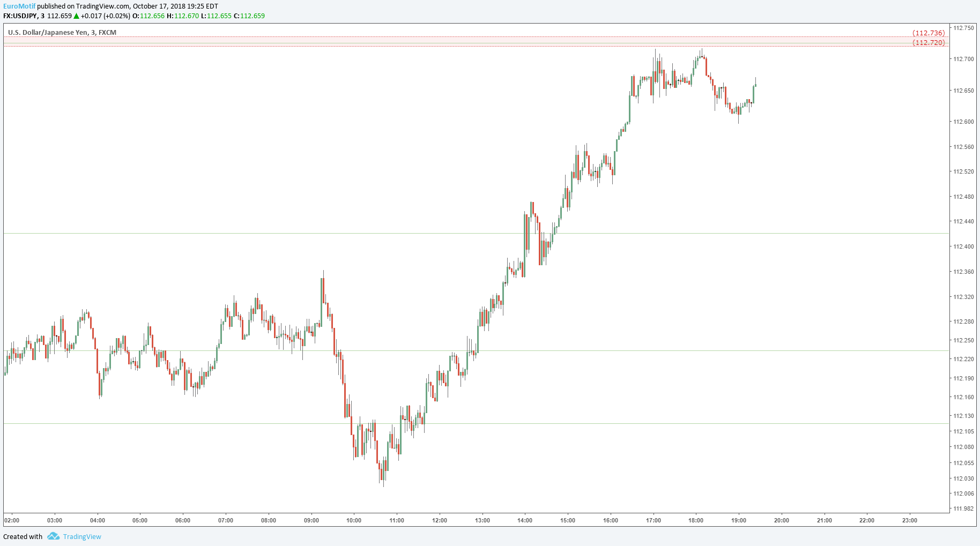The width and height of the screenshot is (980, 546).
Task: Click the 20:00 time axis label
Action: tap(782, 520)
